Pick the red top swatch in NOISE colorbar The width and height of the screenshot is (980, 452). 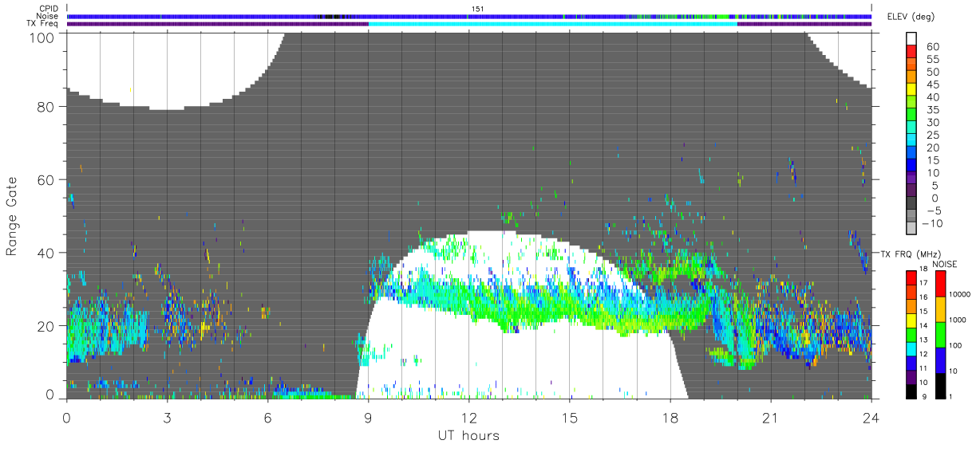pos(940,284)
